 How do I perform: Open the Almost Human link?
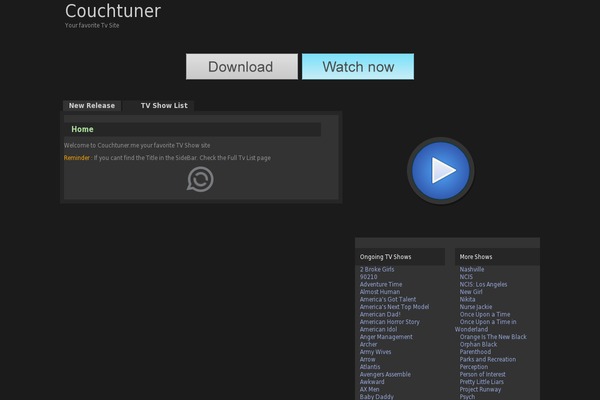[380, 292]
